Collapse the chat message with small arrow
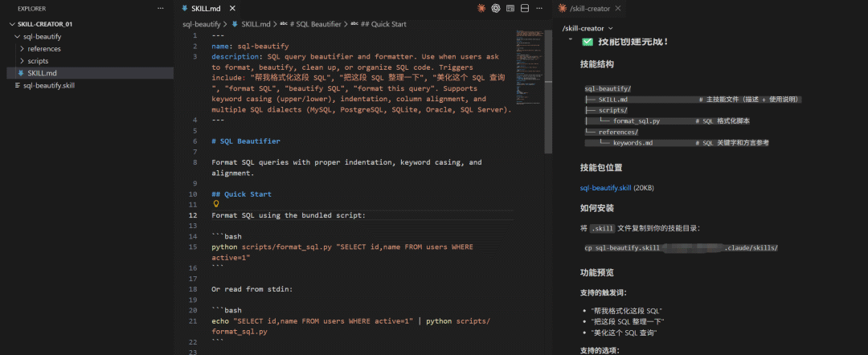This screenshot has width=868, height=355. 570,40
